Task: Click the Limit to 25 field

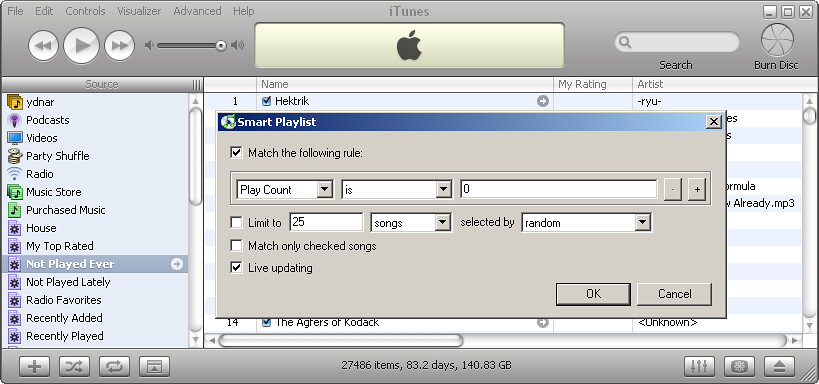Action: coord(326,222)
